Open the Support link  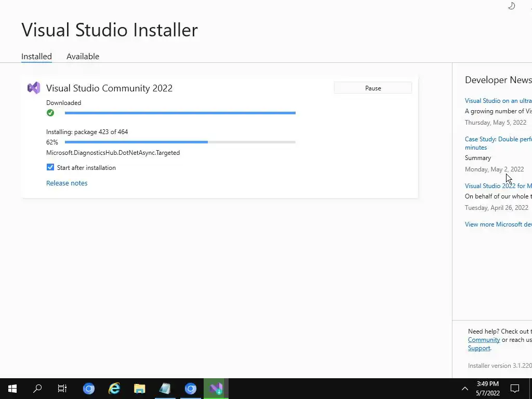(479, 348)
